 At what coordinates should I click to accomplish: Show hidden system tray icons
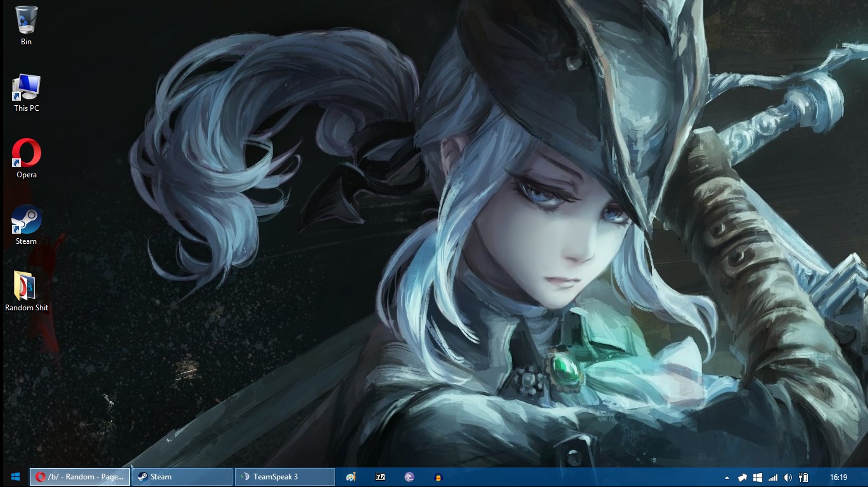tap(728, 477)
